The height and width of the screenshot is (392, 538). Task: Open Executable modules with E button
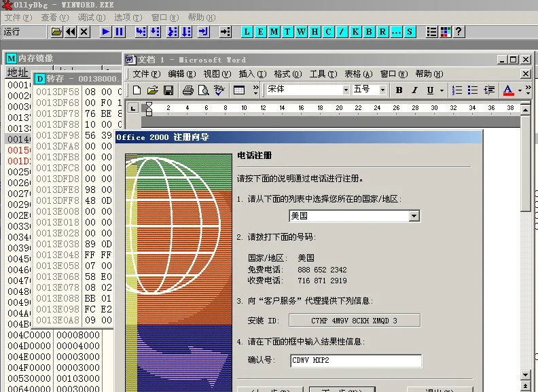[x=260, y=32]
